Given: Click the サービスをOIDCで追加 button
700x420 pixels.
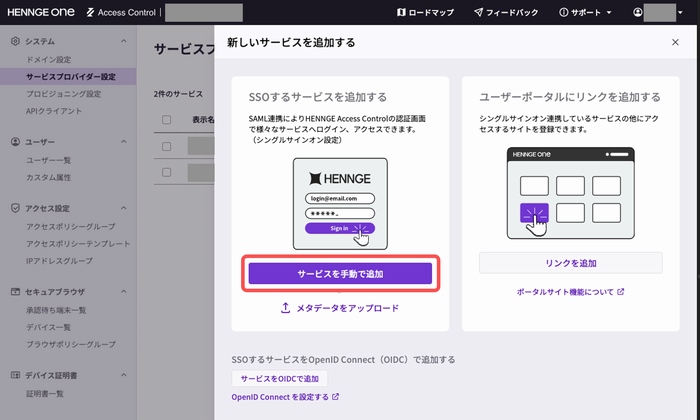Looking at the screenshot, I should [x=279, y=378].
